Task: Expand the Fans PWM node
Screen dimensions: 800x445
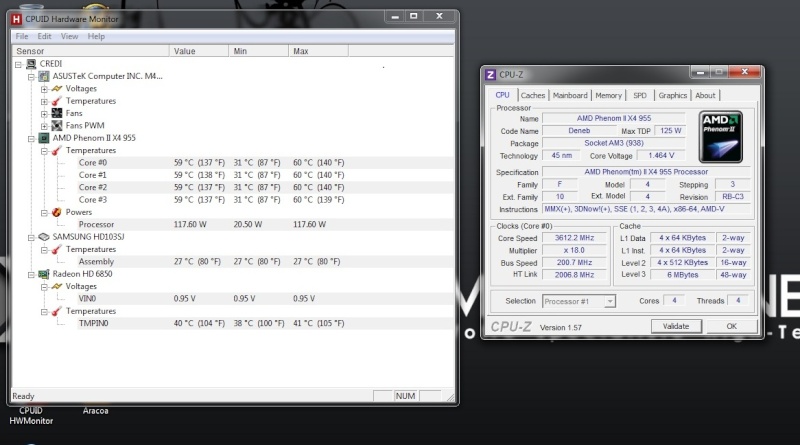Action: [44, 126]
